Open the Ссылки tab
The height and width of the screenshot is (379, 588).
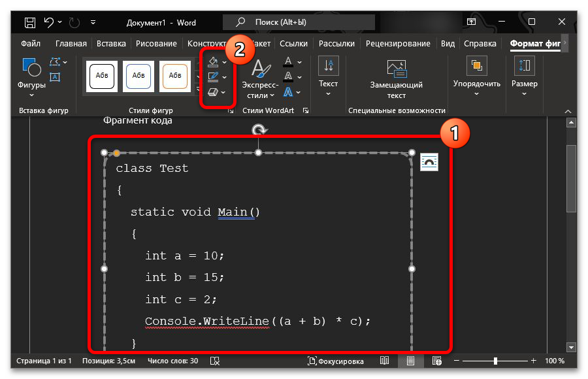293,44
